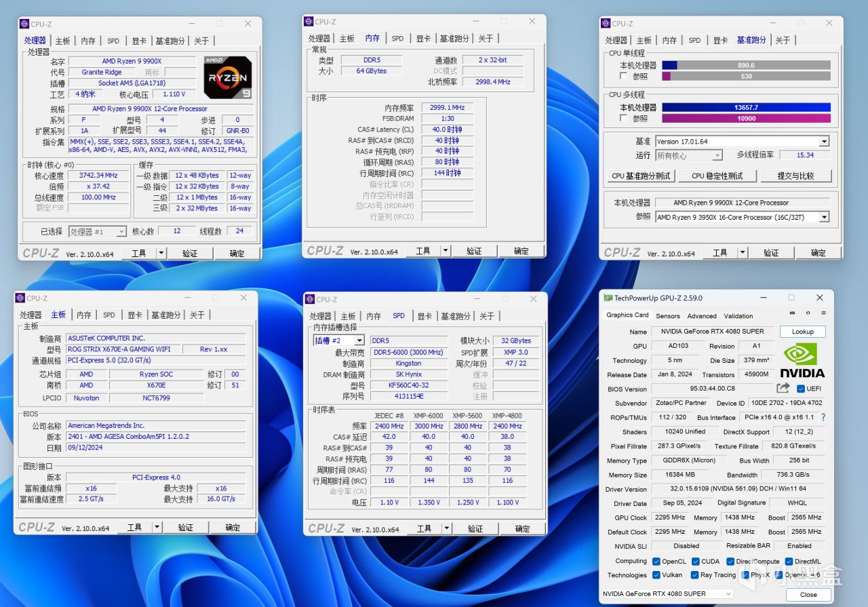Open 处理器 tab in the mainboard window
Screen dimensions: 868x607
(x=31, y=315)
